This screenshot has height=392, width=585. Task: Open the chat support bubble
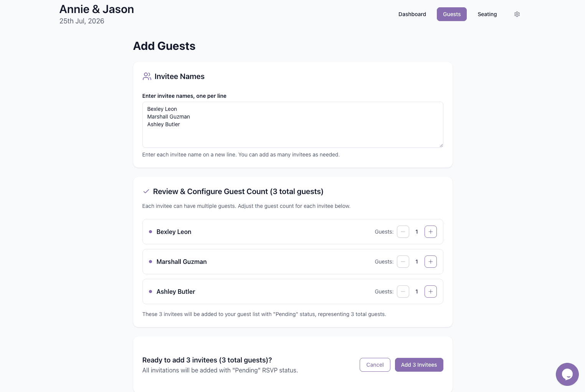[567, 374]
